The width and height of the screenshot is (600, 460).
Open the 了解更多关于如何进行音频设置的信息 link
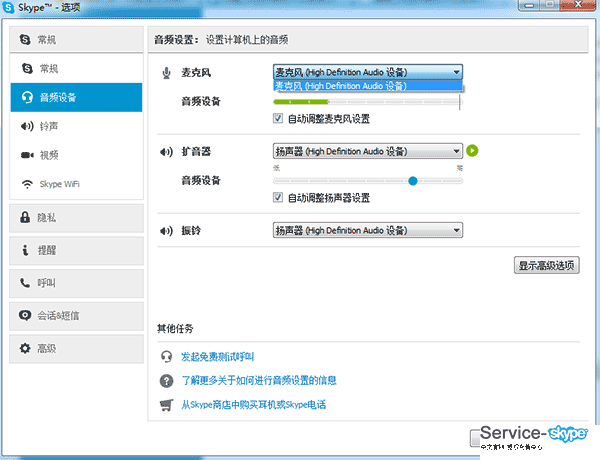pos(259,380)
